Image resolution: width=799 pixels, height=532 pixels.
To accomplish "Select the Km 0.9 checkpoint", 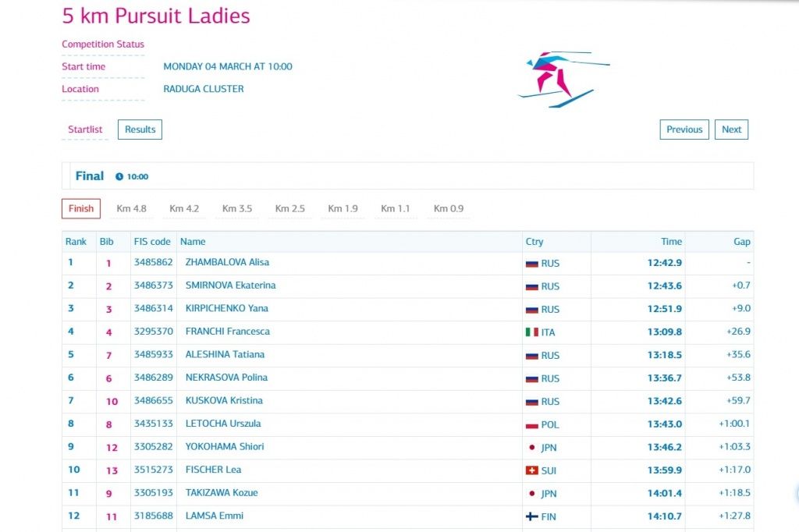I will pyautogui.click(x=448, y=209).
